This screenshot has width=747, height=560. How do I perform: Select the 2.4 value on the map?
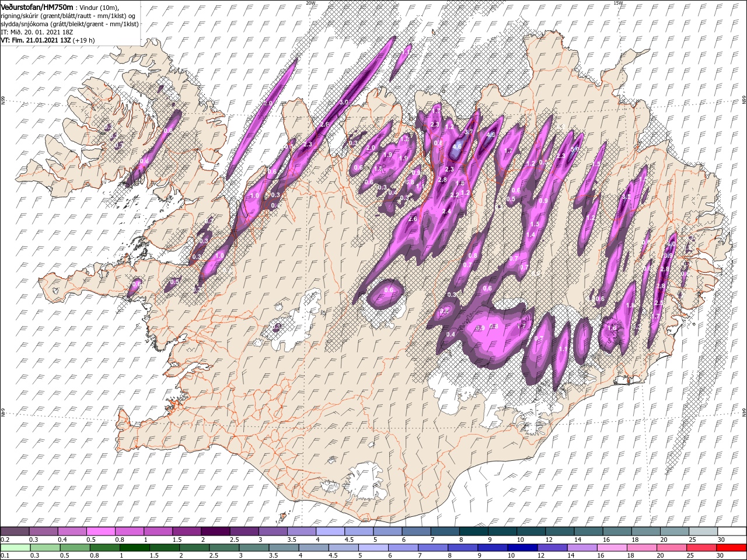pos(446,212)
